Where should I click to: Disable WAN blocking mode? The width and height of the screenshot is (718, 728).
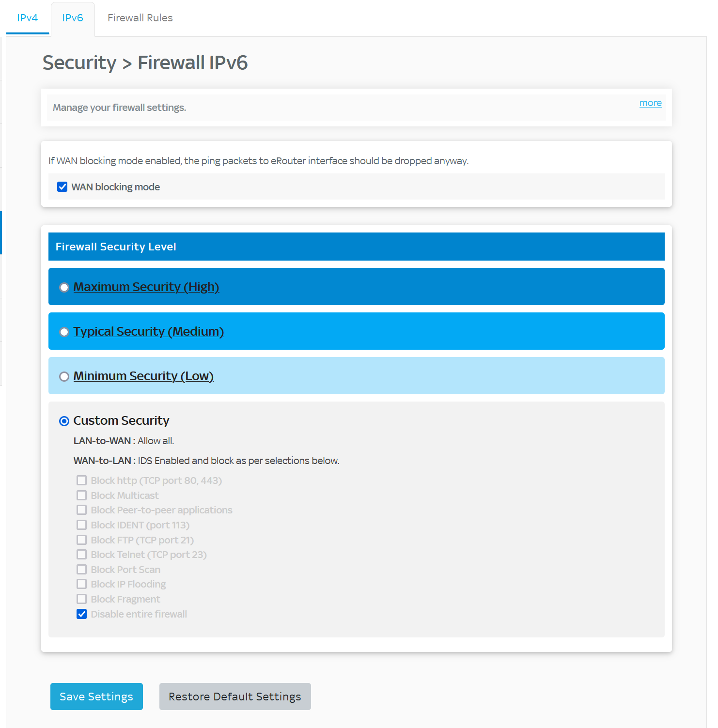62,186
